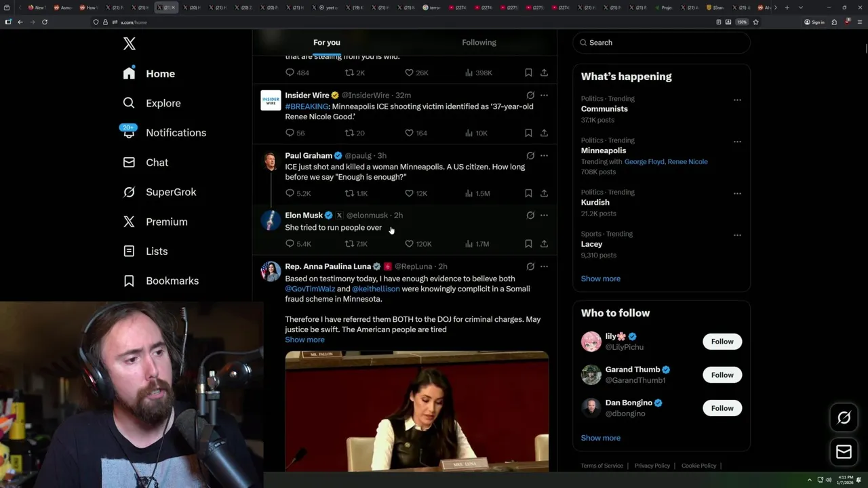Bookmark Paul Graham's post

coord(528,193)
